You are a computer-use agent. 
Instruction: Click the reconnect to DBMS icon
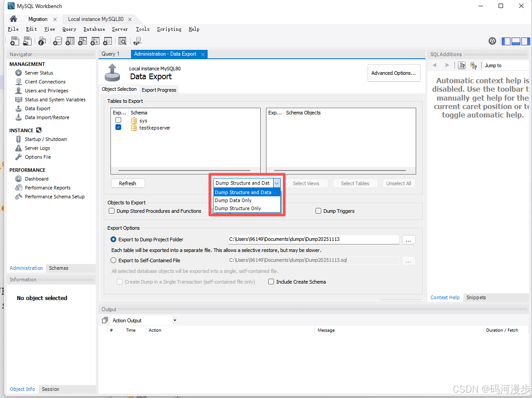(137, 41)
